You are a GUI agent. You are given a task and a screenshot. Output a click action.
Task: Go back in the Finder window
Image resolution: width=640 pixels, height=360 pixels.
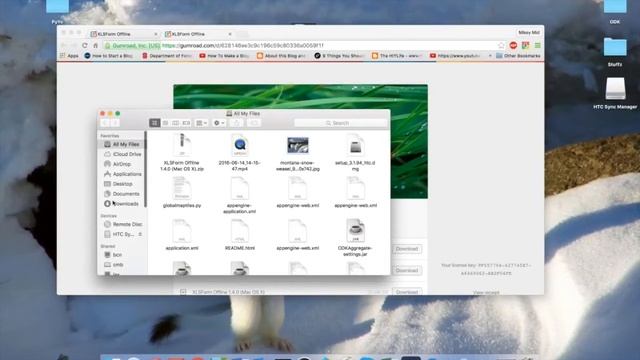pyautogui.click(x=105, y=123)
